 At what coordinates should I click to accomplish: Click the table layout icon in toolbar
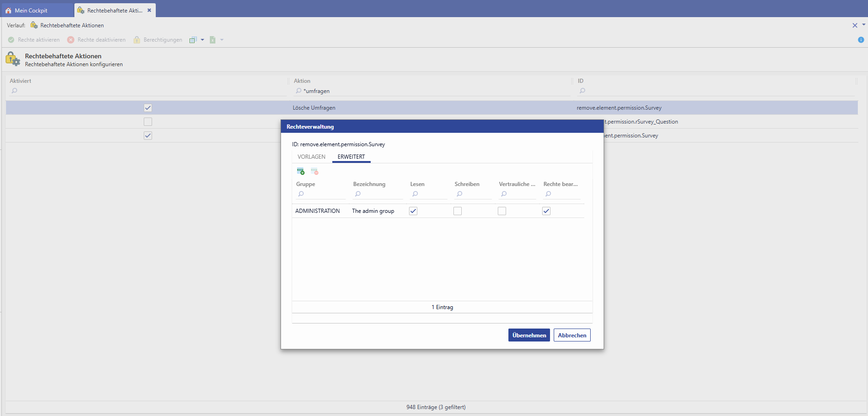tap(193, 40)
